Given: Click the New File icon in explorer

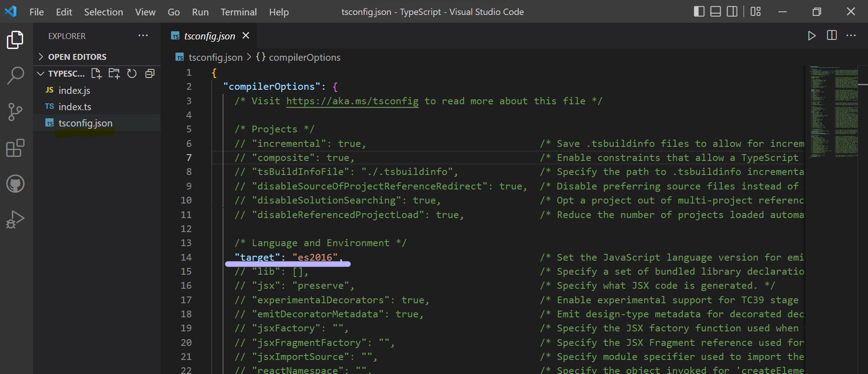Looking at the screenshot, I should [x=97, y=73].
